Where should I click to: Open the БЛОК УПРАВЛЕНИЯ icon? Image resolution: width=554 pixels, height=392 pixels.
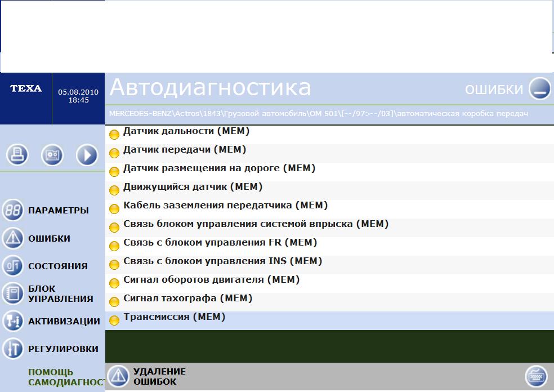[x=13, y=293]
